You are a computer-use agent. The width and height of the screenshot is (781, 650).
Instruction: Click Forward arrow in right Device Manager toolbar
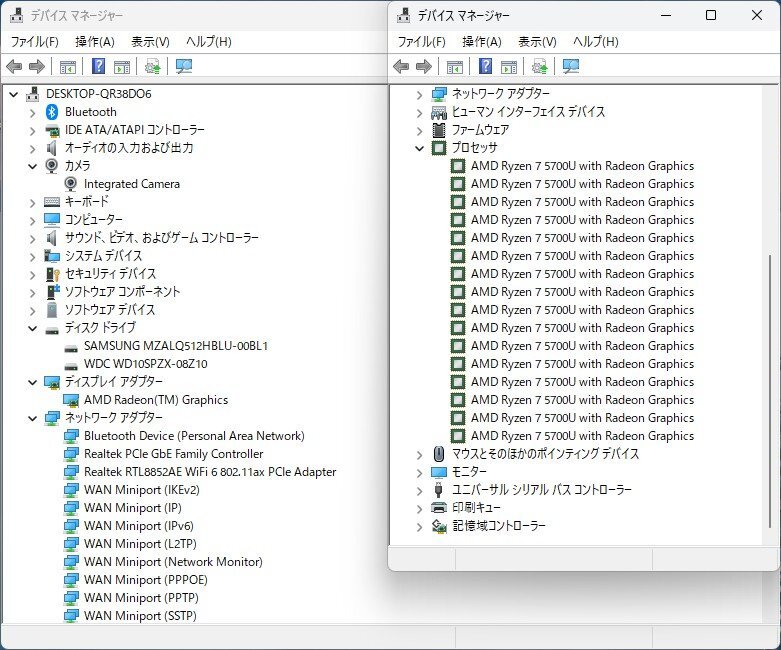point(424,66)
